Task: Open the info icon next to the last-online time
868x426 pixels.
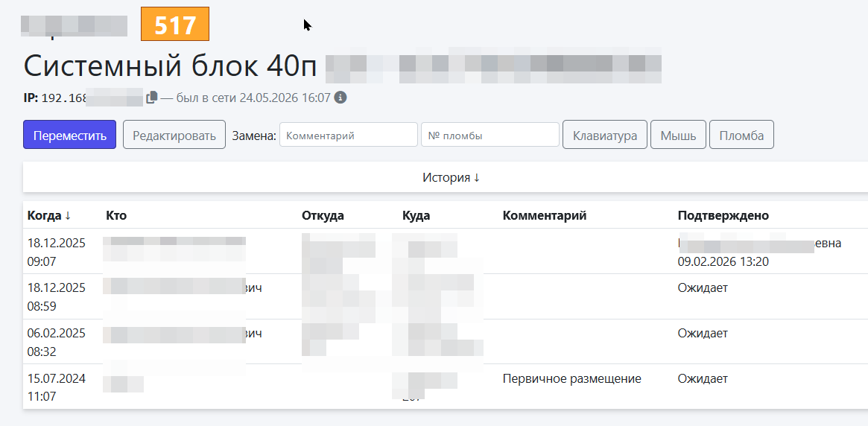Action: 341,98
